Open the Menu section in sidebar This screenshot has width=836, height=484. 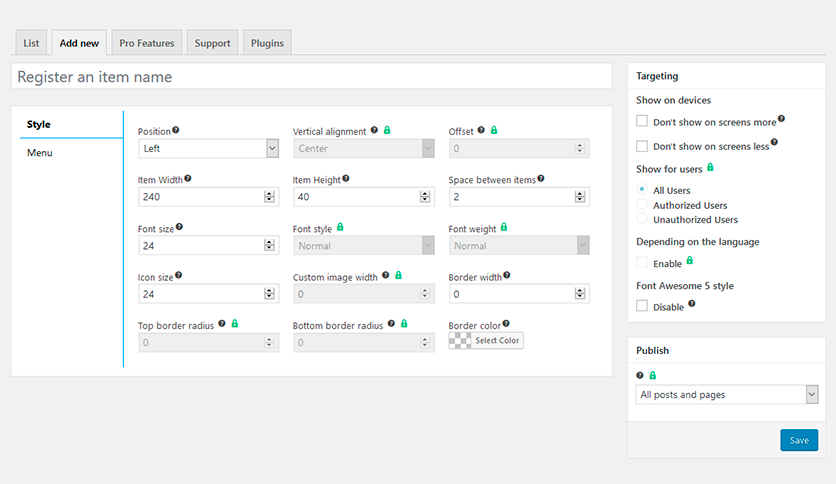click(x=40, y=153)
